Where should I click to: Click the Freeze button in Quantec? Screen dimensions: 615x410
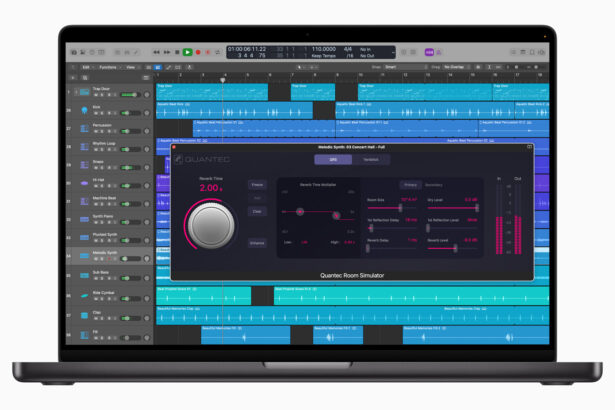[257, 185]
